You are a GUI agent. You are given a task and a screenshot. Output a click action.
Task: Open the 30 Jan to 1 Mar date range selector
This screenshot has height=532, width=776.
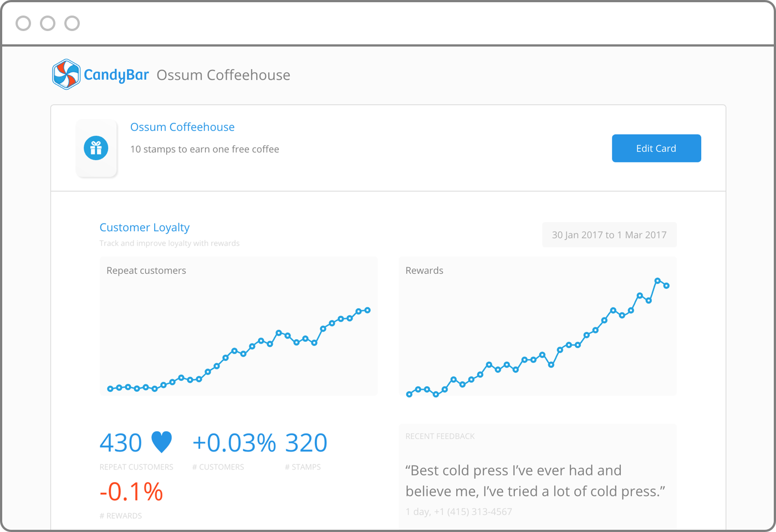[609, 234]
